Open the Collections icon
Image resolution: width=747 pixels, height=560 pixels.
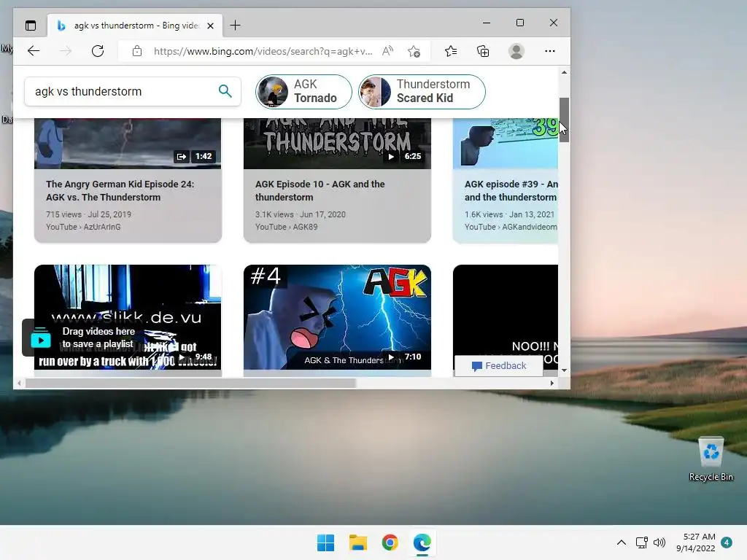coord(483,51)
